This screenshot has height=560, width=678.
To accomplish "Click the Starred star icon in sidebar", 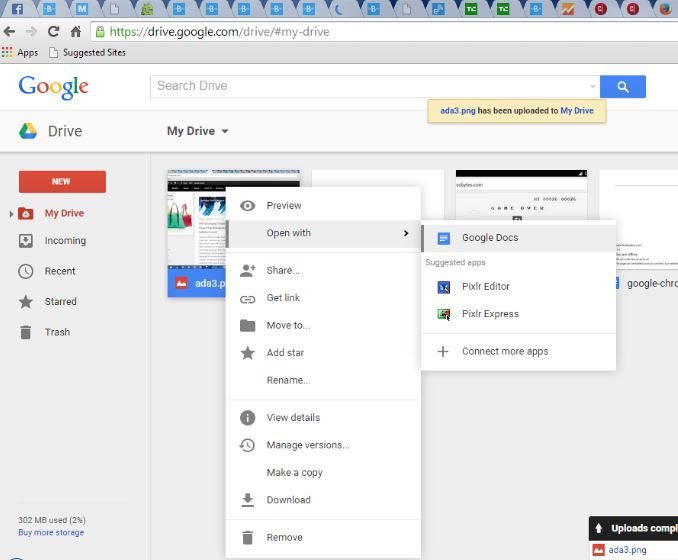I will (26, 302).
